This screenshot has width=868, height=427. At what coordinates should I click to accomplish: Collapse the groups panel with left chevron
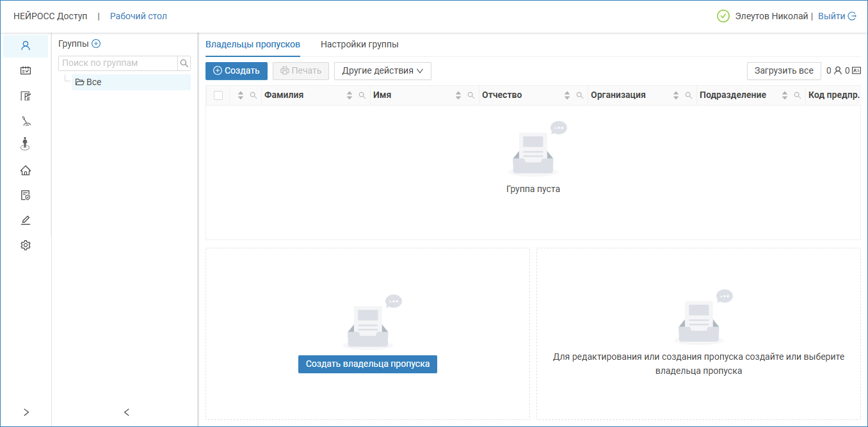click(x=126, y=412)
